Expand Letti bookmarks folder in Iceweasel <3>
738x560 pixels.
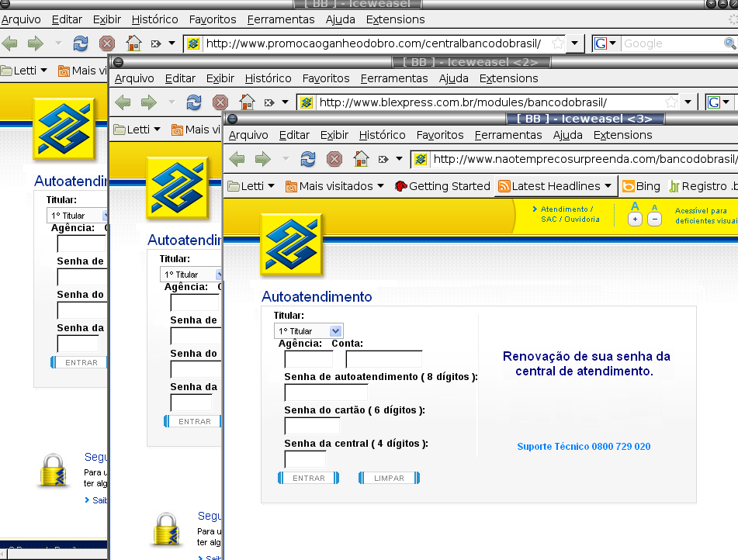pos(251,186)
